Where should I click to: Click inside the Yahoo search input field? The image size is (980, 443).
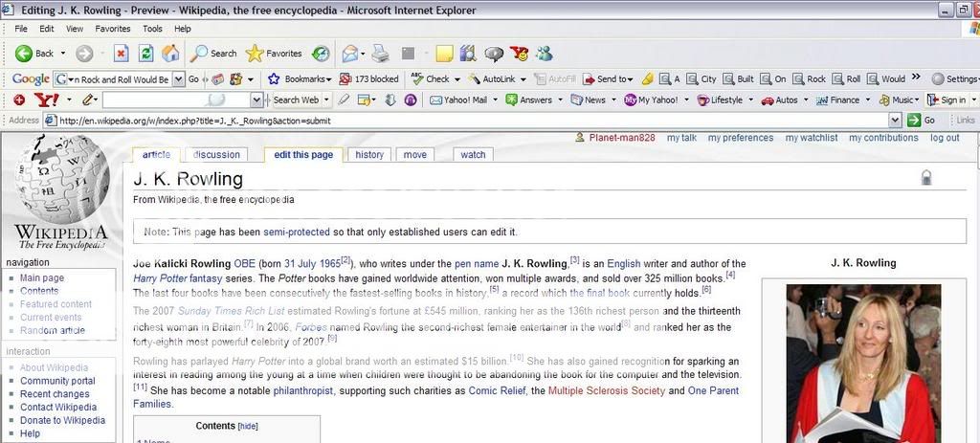click(176, 100)
